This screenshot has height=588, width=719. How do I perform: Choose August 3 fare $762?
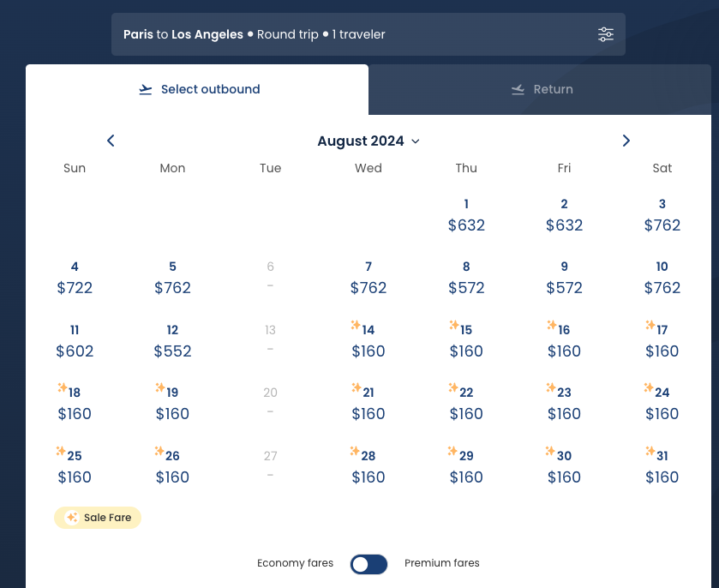pyautogui.click(x=662, y=215)
